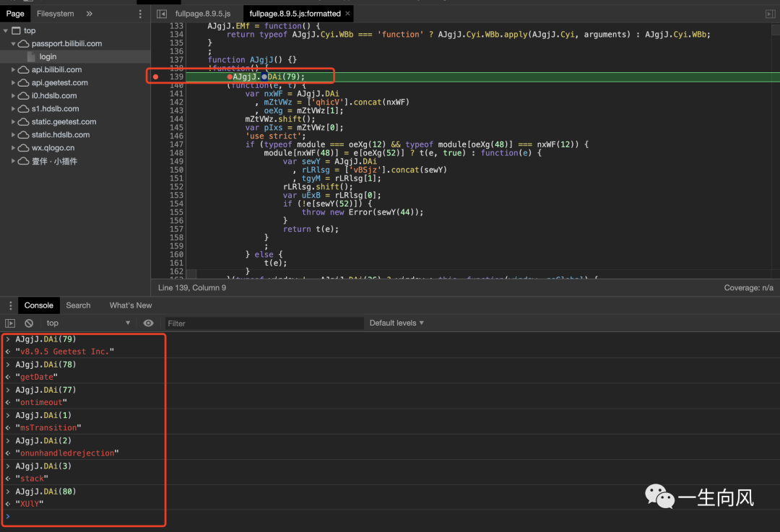Clear the console output
Viewport: 780px width, 532px height.
pos(29,323)
